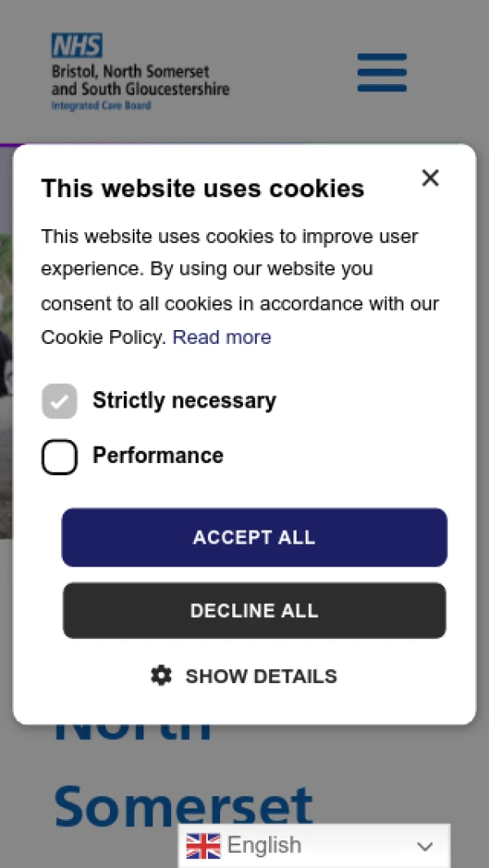The height and width of the screenshot is (868, 489).
Task: Click the UK flag icon
Action: pos(203,846)
